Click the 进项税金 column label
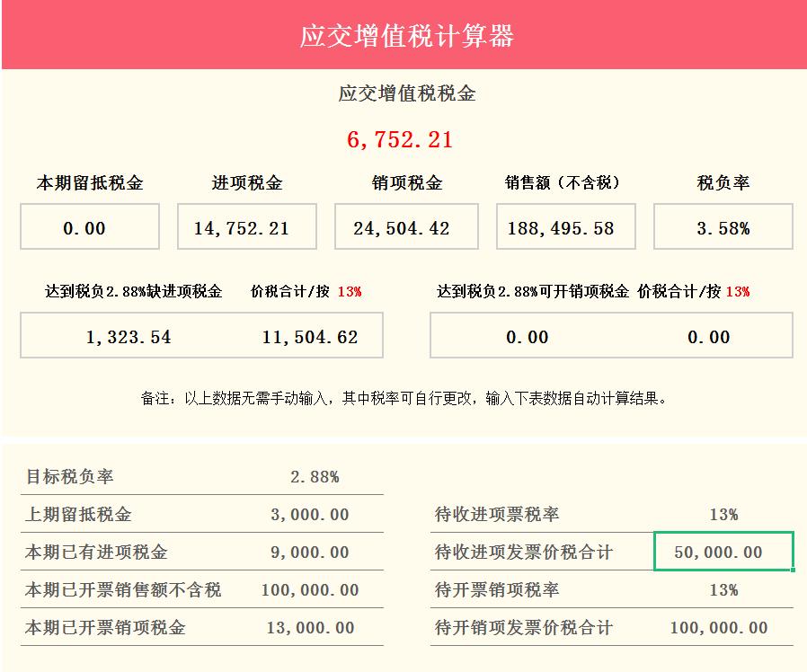Screen dimensions: 807x672 (247, 182)
